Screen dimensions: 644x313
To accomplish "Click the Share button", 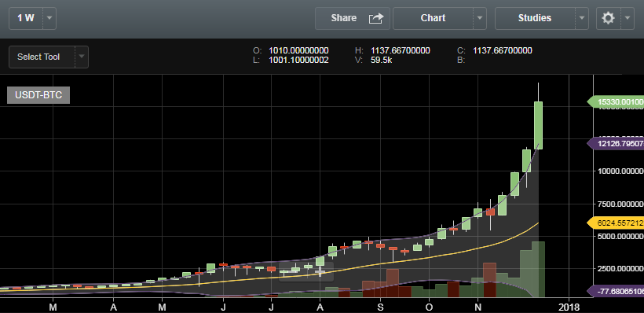I will (x=353, y=18).
